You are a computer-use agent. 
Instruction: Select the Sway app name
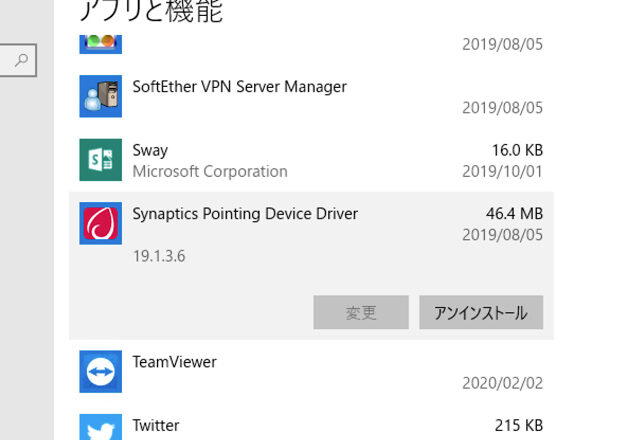(x=150, y=150)
